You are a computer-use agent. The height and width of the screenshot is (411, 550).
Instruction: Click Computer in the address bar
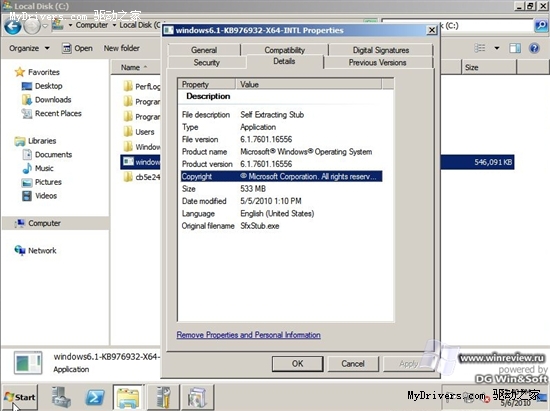pyautogui.click(x=92, y=25)
